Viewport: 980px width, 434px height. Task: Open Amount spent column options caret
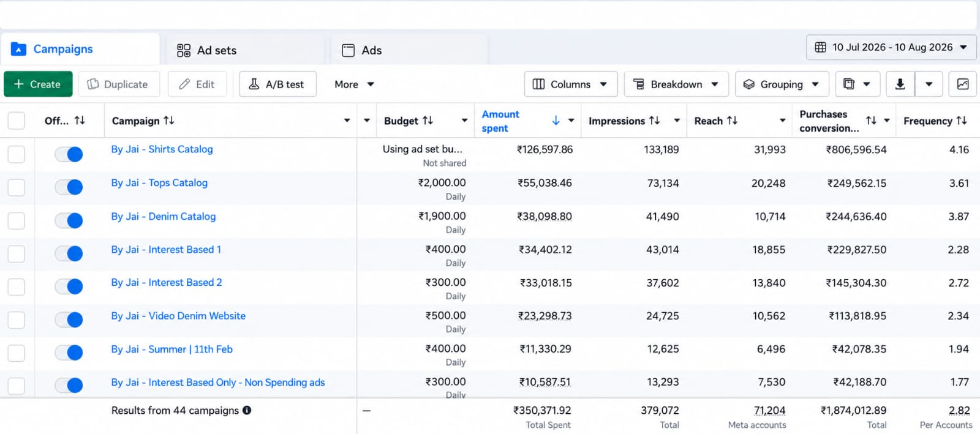click(571, 121)
